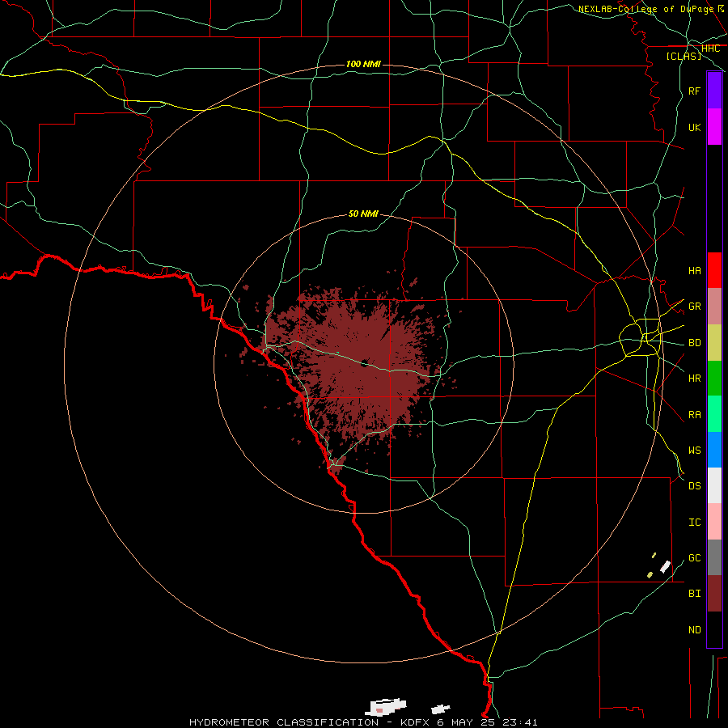Click the HR legend label
The image size is (728, 728).
[x=694, y=379]
